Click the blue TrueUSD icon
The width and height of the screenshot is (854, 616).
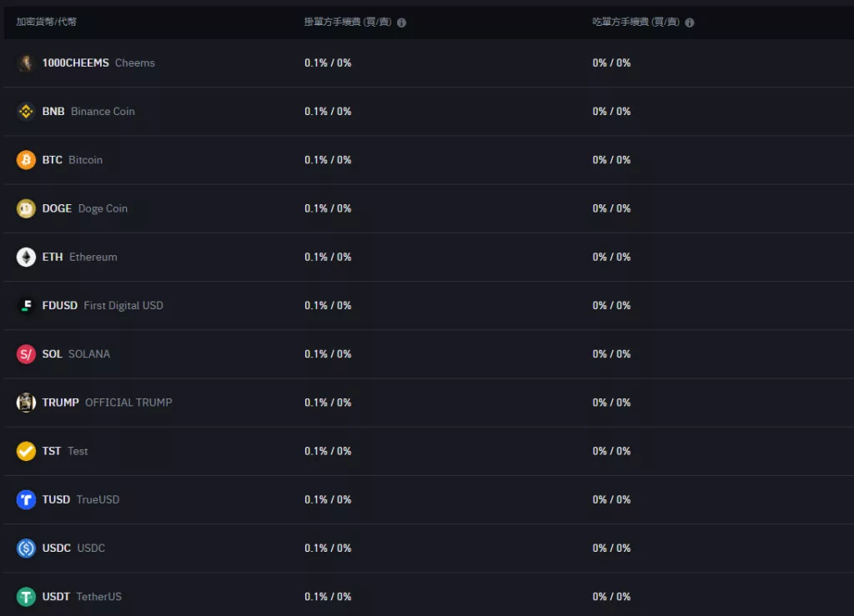[x=26, y=499]
